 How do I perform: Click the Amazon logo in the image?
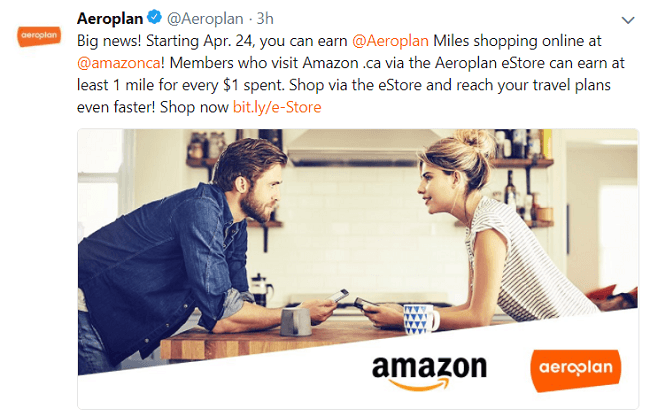pos(429,372)
